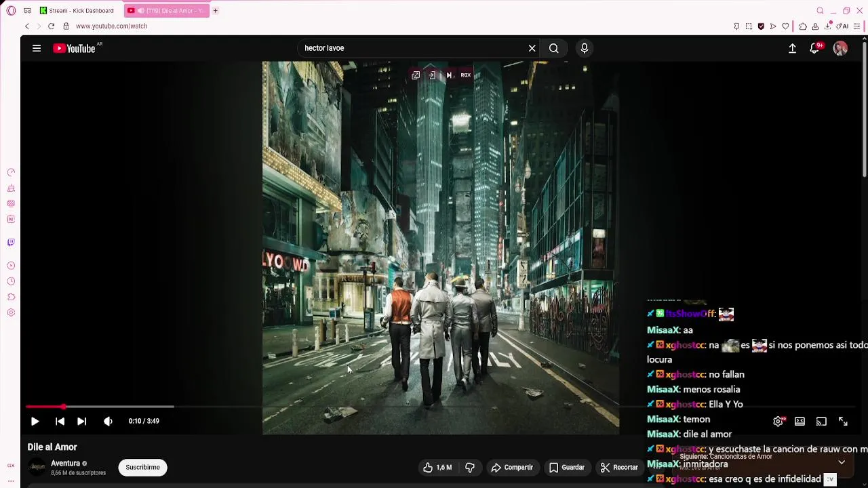The image size is (868, 488).
Task: Expand the Siguiente playlist chevron
Action: coord(842,462)
